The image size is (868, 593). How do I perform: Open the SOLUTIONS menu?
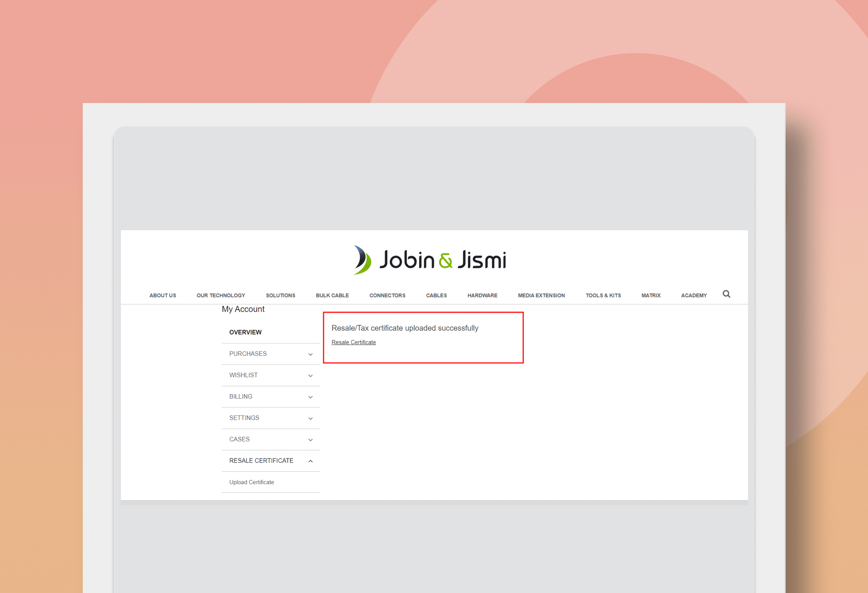pos(280,295)
